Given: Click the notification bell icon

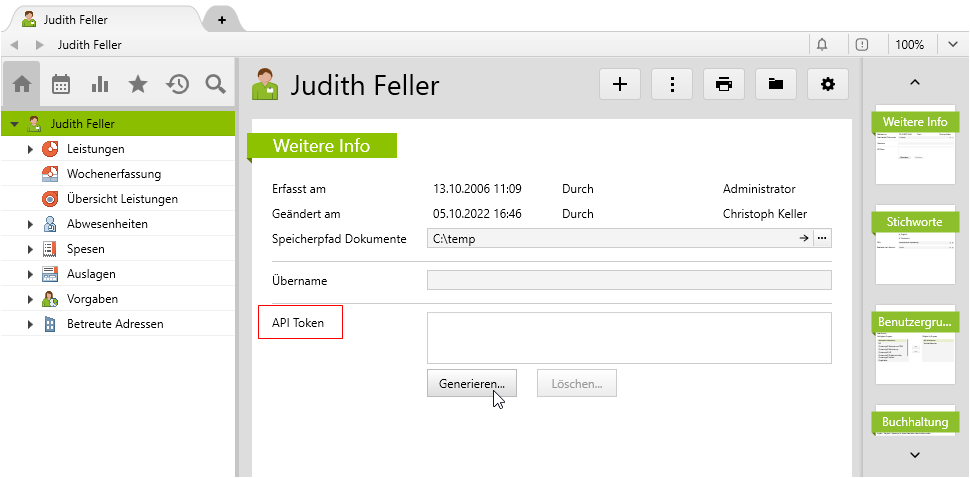Looking at the screenshot, I should click(x=822, y=45).
